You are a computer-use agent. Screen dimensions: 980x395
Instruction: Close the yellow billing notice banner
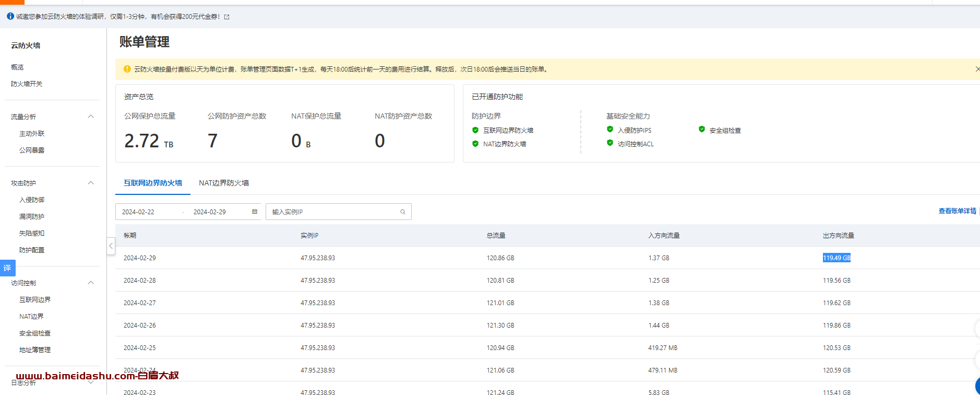tap(977, 69)
